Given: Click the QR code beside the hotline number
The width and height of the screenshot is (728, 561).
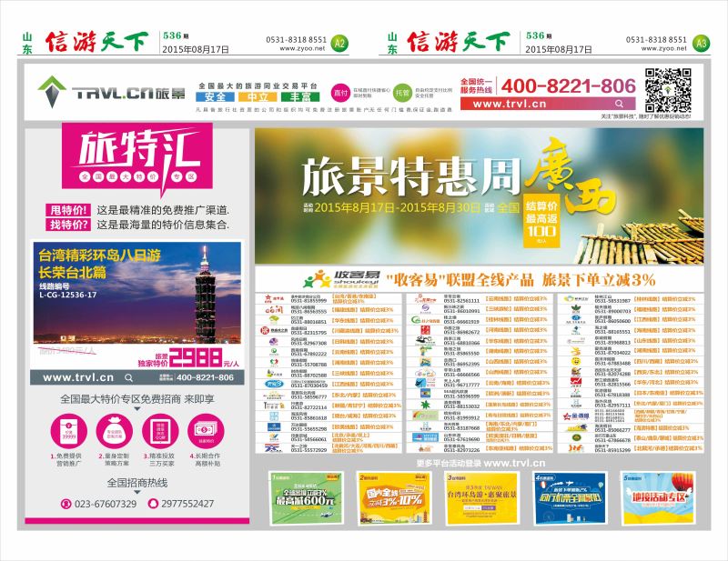Looking at the screenshot, I should pyautogui.click(x=668, y=90).
